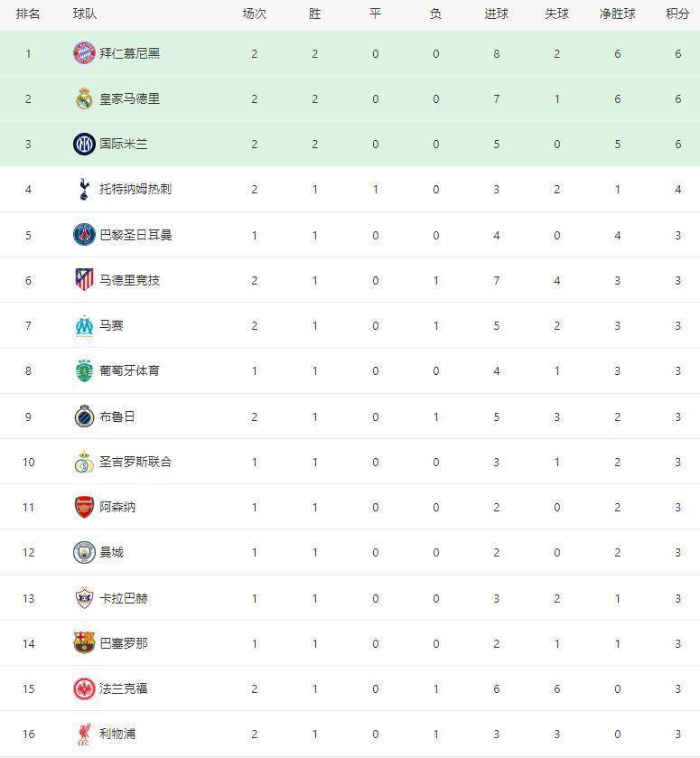Sort by the 积分 column header
The width and height of the screenshot is (700, 758).
(x=677, y=14)
